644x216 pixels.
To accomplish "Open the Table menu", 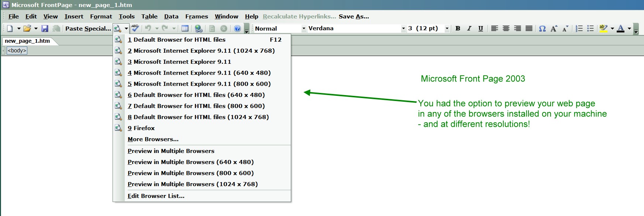I will pyautogui.click(x=149, y=16).
